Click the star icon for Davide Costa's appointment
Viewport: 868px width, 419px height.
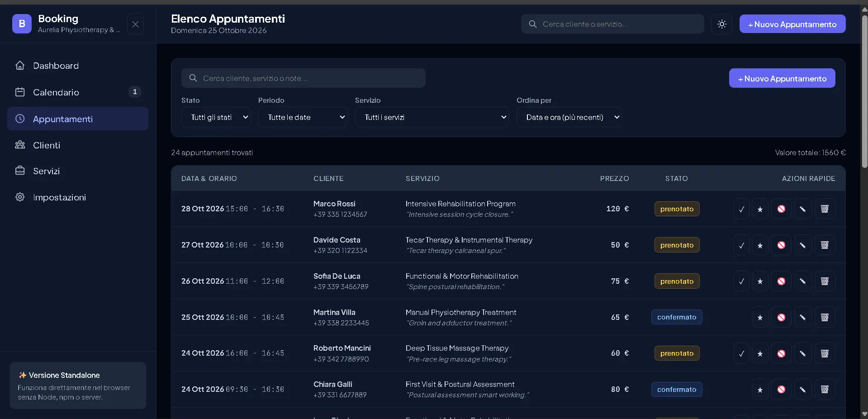(x=760, y=245)
